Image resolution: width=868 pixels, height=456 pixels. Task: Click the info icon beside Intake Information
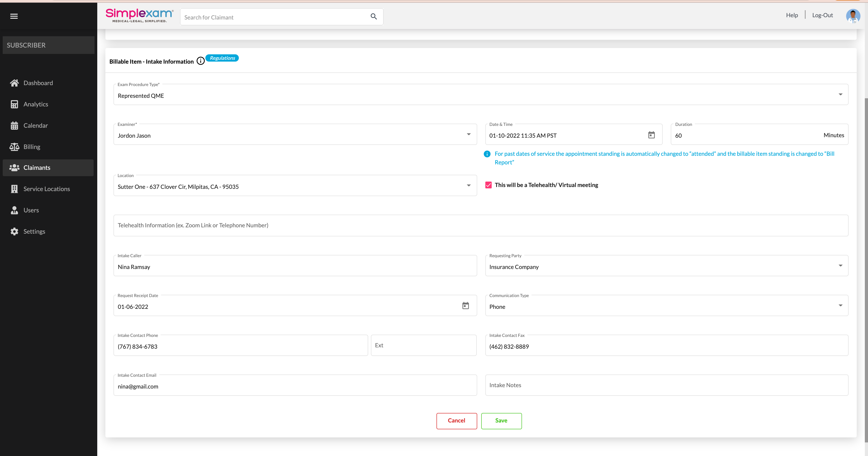(200, 61)
